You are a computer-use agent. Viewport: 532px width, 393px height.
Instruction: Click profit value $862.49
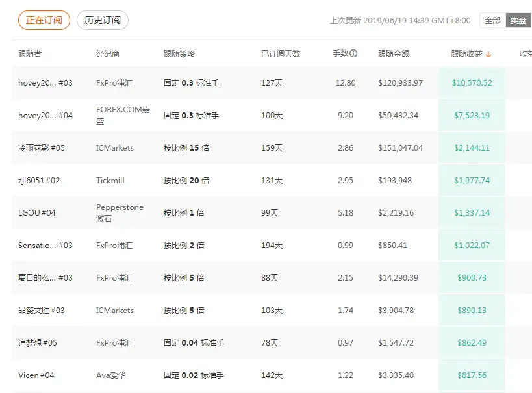(x=472, y=343)
